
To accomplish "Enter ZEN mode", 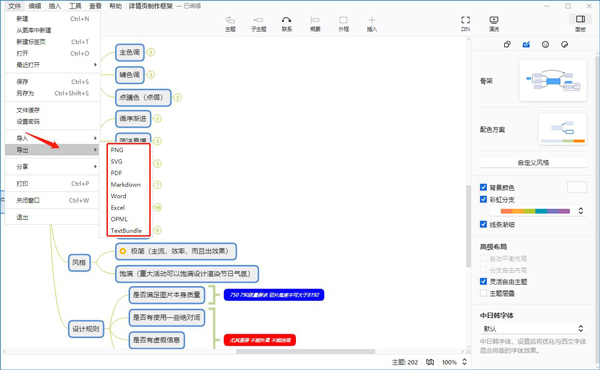I will (x=465, y=24).
